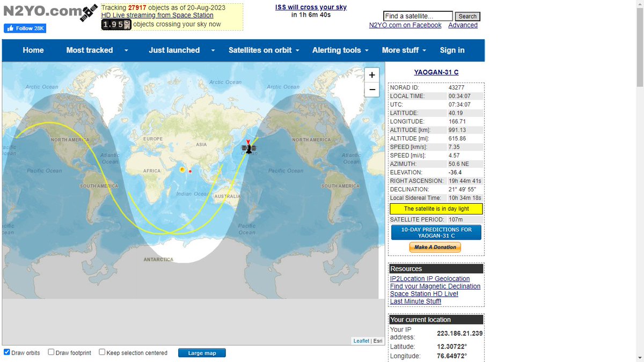Image resolution: width=644 pixels, height=362 pixels.
Task: Open the YAOGAN-31 C title link
Action: click(436, 72)
